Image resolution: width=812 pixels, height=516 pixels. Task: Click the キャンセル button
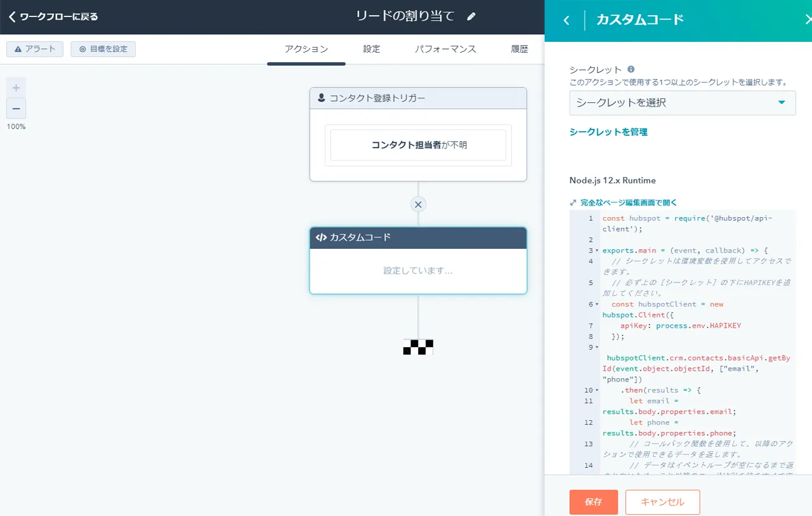662,502
